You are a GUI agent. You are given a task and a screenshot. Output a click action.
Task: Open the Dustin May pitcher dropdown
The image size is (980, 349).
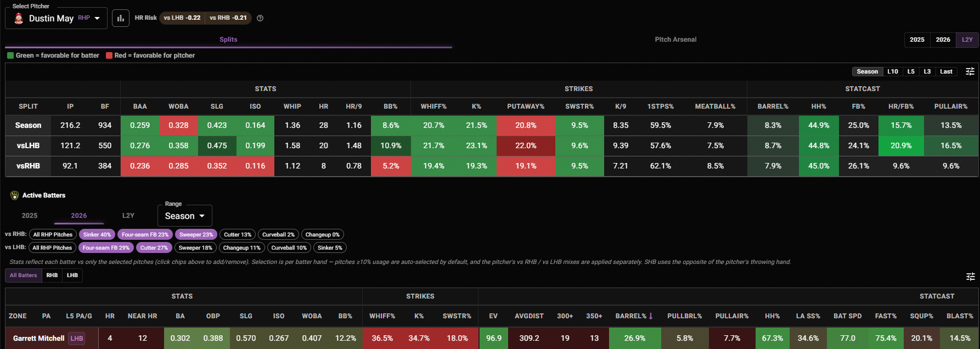[57, 18]
